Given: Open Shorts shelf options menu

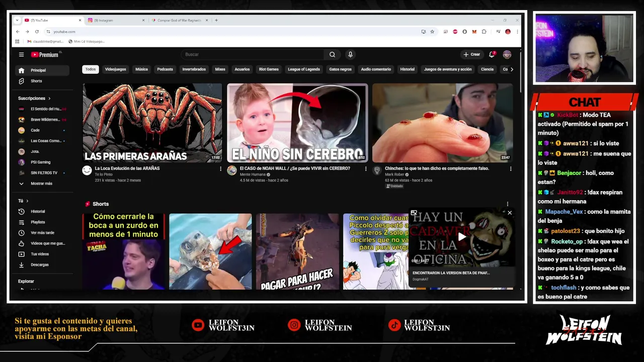Looking at the screenshot, I should pos(507,204).
